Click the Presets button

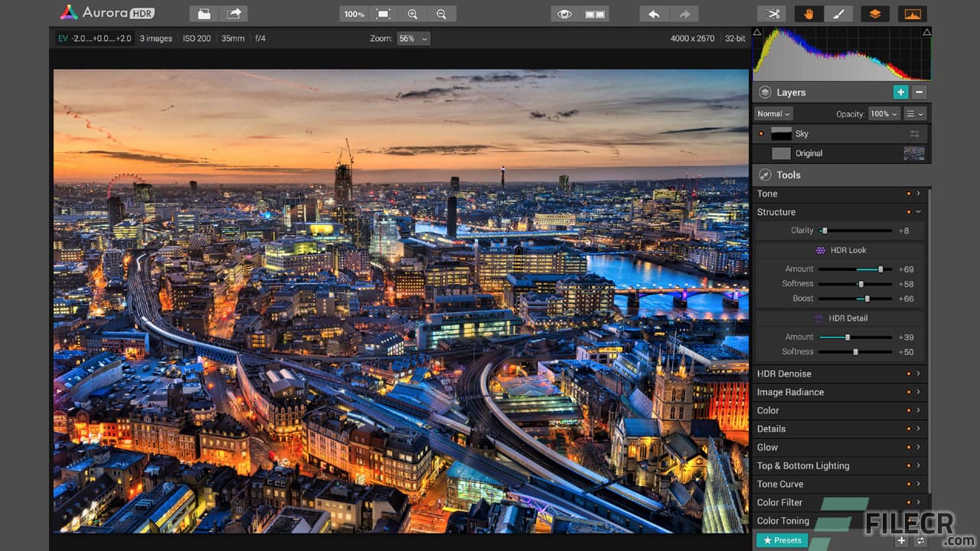click(781, 540)
